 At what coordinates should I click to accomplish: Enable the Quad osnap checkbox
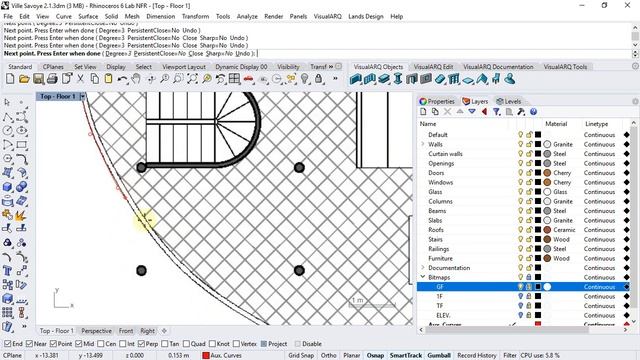tap(186, 344)
